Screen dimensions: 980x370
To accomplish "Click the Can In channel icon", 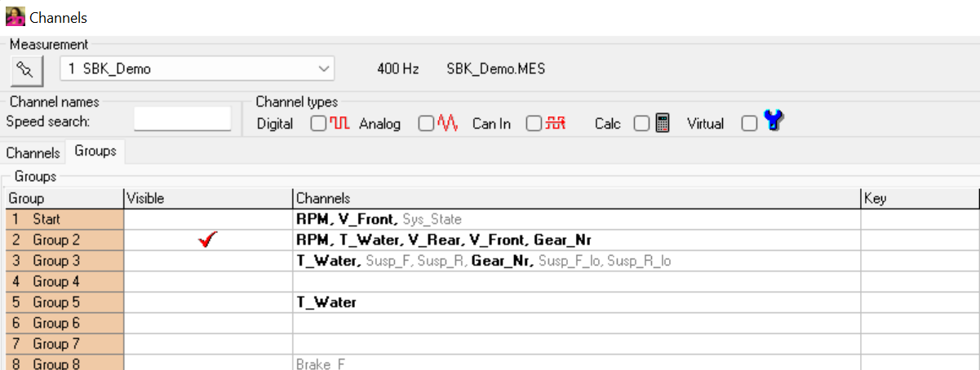I will 557,124.
